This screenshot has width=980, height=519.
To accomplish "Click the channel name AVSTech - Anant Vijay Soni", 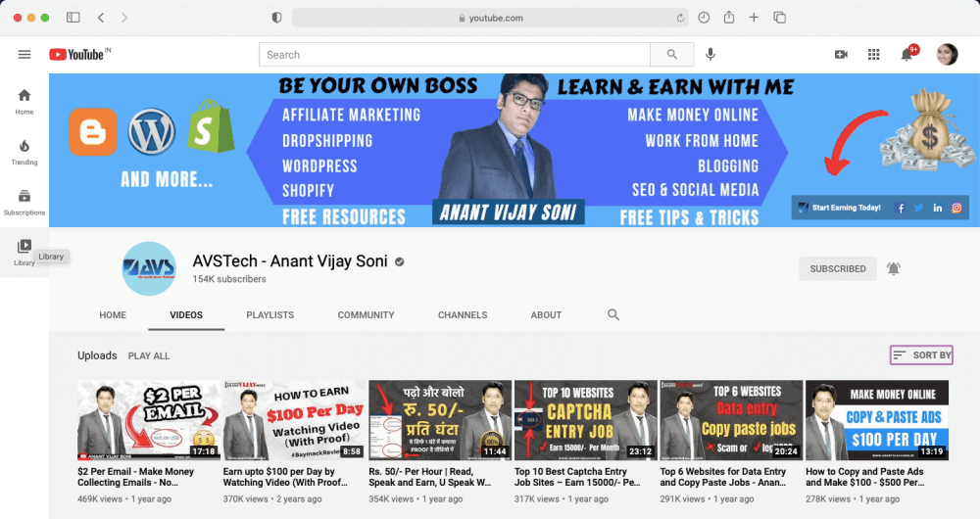I will (290, 261).
